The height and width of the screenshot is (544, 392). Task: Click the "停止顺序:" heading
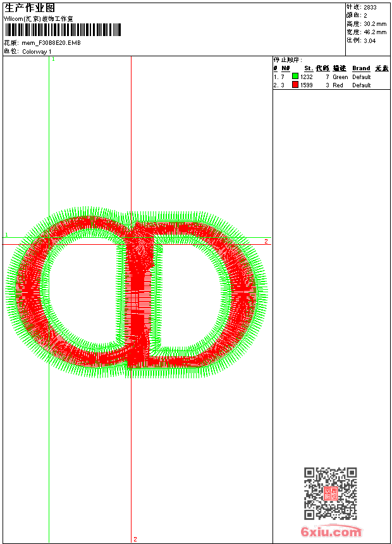pyautogui.click(x=288, y=60)
